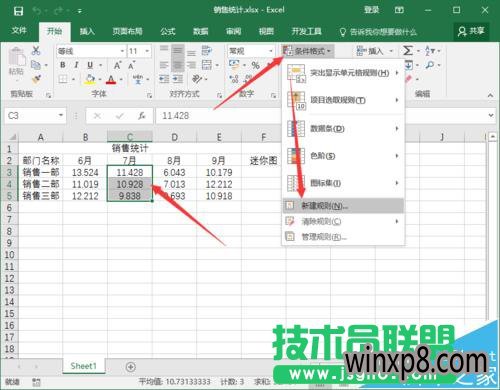This screenshot has height=390, width=500.
Task: Open the number format dropdown
Action: 271,51
